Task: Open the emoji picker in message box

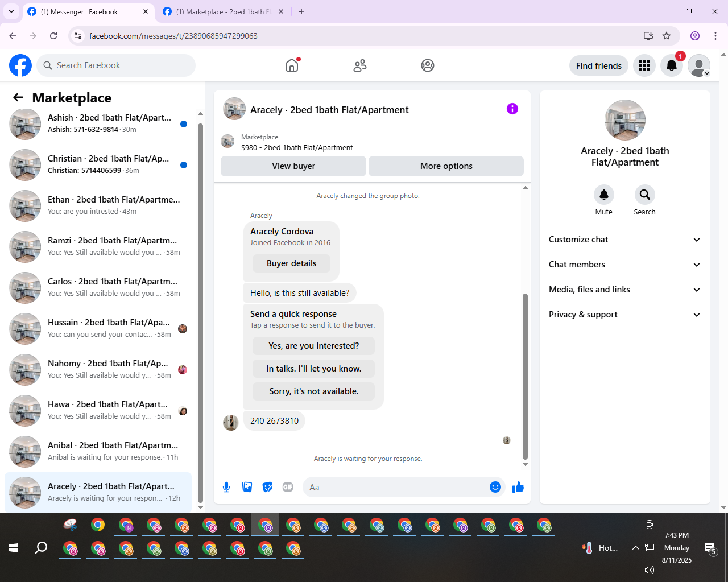Action: pos(495,487)
